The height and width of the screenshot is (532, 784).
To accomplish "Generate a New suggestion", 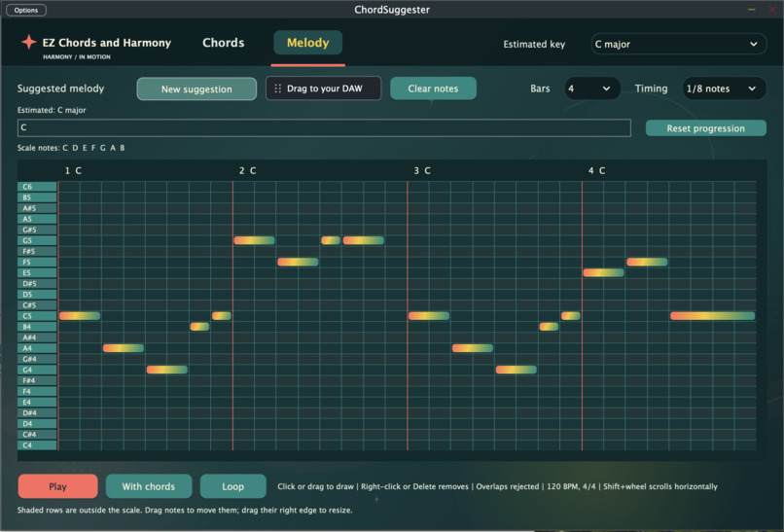I will 196,89.
